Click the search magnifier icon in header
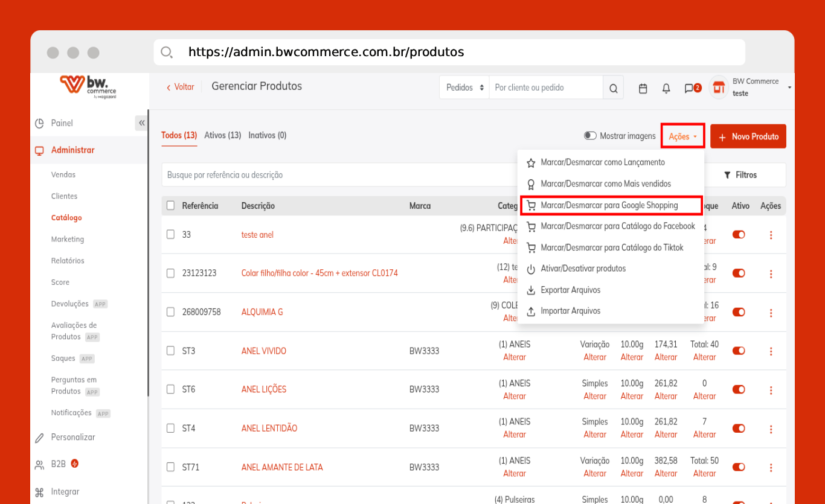This screenshot has height=504, width=825. (x=613, y=88)
